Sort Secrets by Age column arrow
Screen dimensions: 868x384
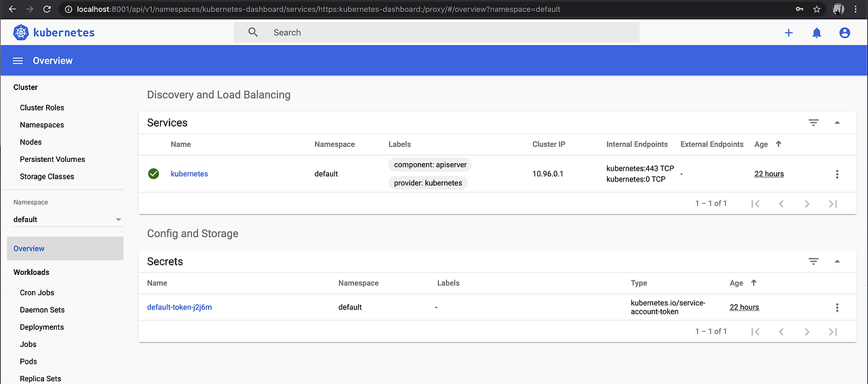pos(753,283)
